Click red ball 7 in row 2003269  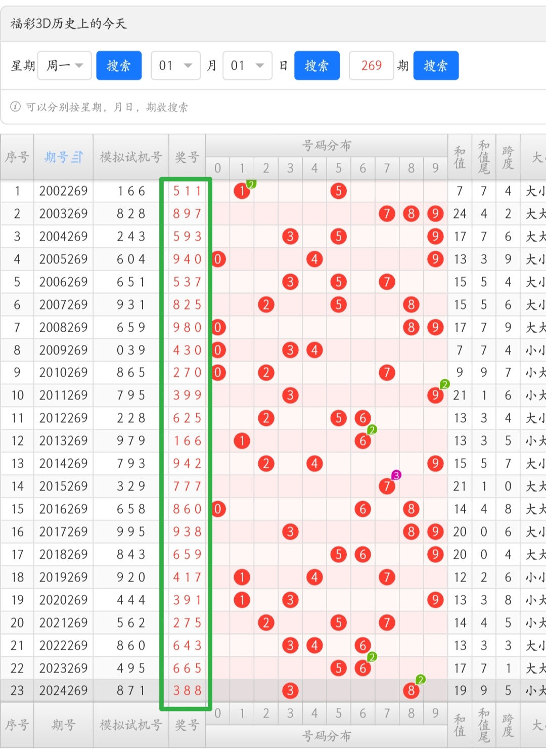pos(387,214)
